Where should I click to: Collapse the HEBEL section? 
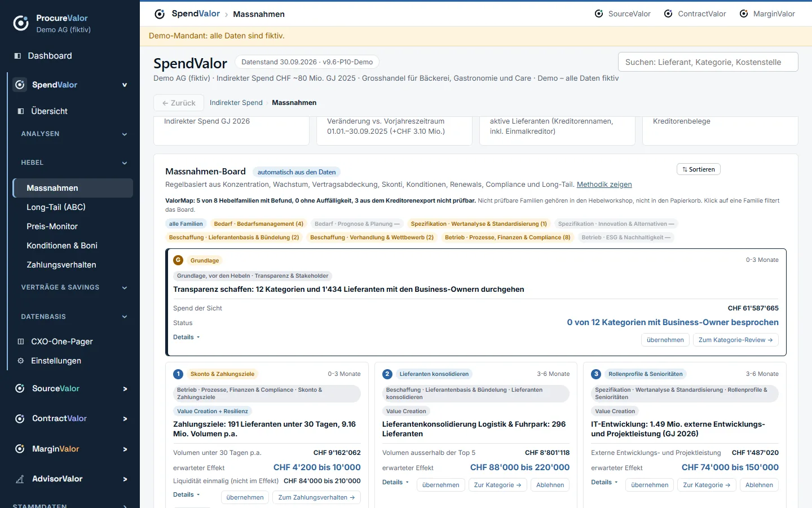coord(125,163)
